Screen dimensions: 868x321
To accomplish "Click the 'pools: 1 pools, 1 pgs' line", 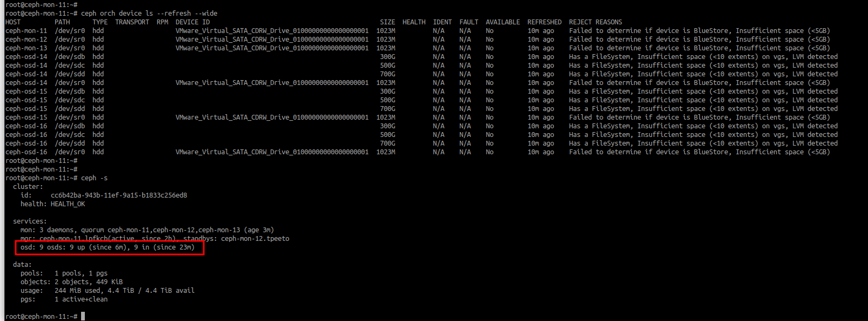I will [64, 273].
